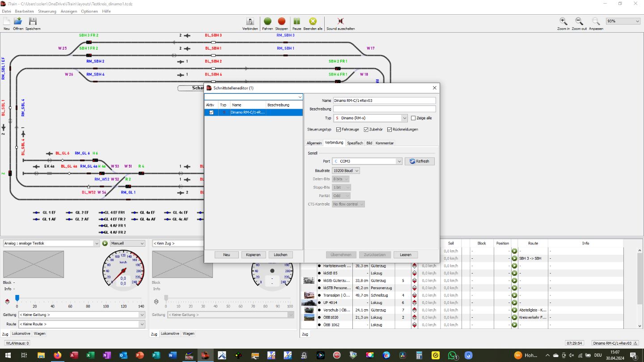The image size is (644, 362).
Task: Click the Pause toolbar icon
Action: (x=297, y=21)
